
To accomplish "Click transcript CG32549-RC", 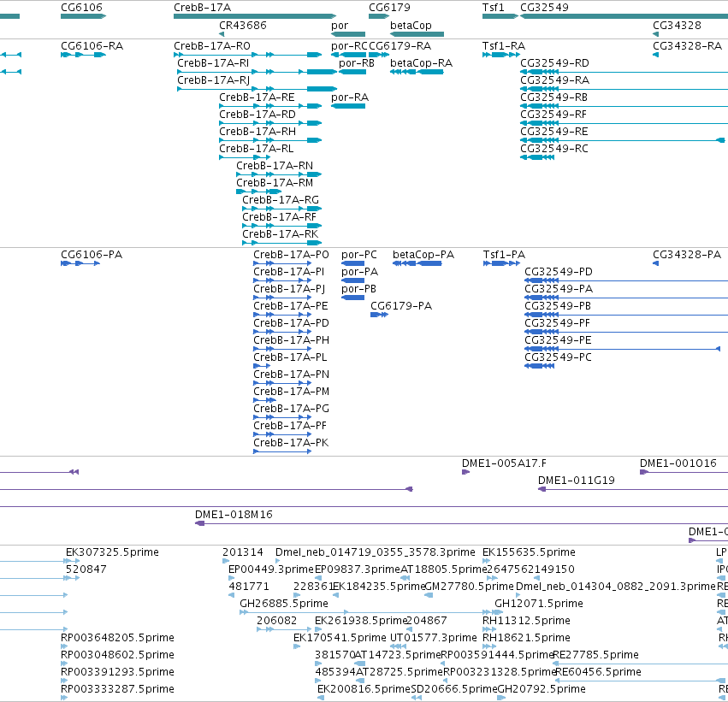I will (x=537, y=157).
